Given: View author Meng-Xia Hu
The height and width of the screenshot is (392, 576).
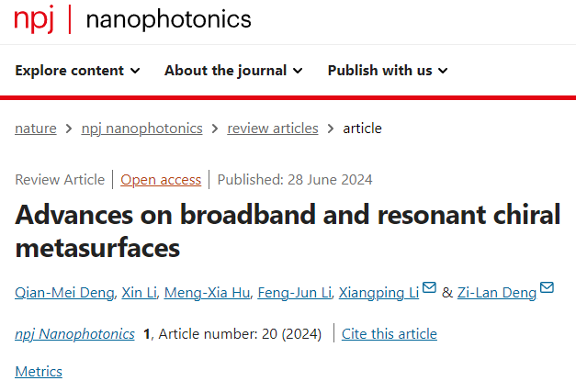Looking at the screenshot, I should point(208,292).
